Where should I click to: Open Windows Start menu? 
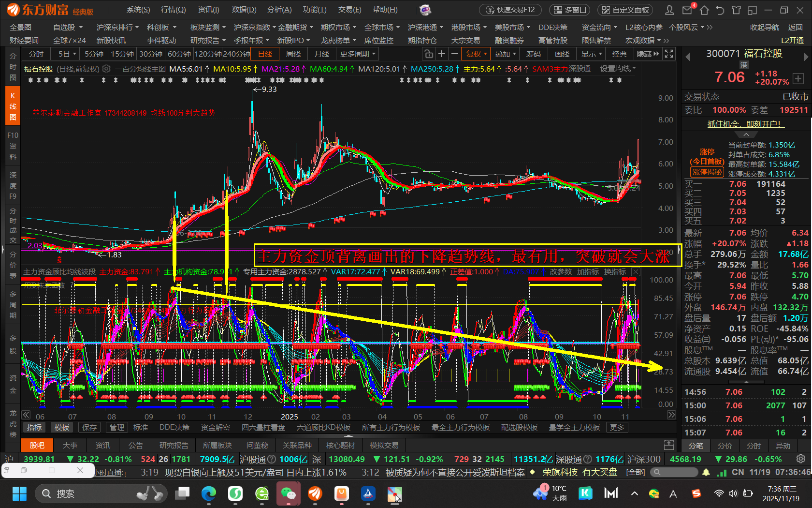[x=19, y=493]
